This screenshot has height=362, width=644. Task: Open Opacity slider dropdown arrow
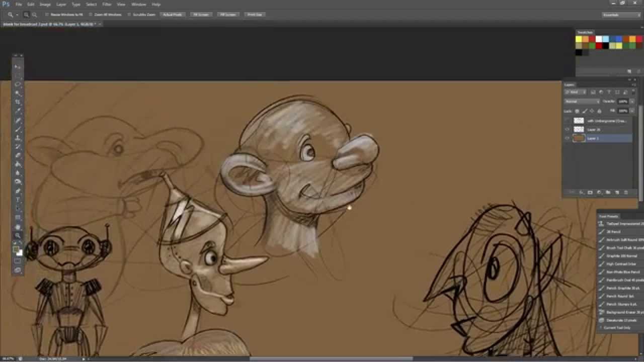632,102
